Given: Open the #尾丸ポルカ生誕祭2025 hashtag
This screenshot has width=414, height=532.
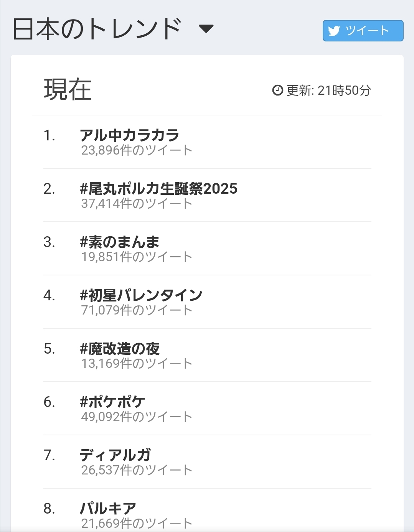Looking at the screenshot, I should (x=158, y=188).
